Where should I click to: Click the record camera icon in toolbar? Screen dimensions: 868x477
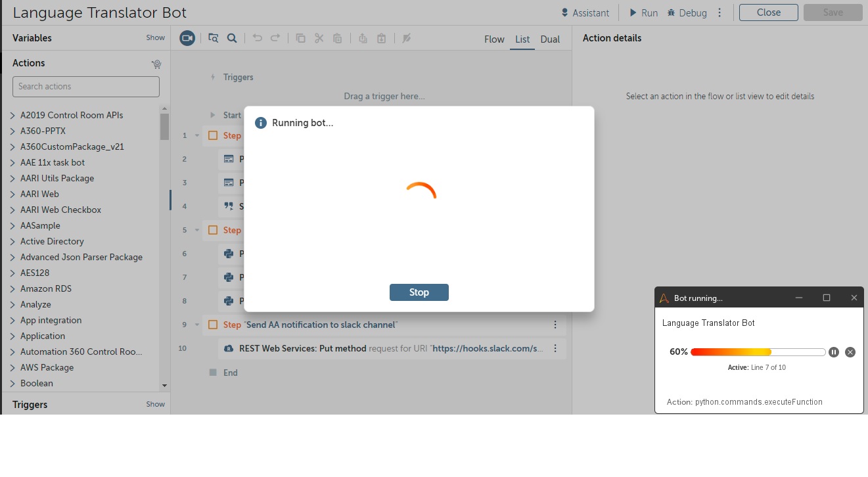coord(187,38)
